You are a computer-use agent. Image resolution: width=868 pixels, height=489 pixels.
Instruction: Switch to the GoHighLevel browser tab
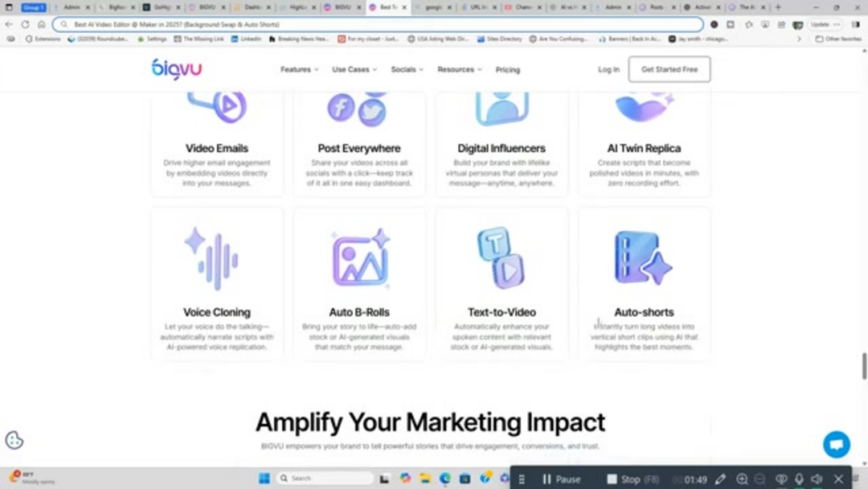pyautogui.click(x=162, y=7)
